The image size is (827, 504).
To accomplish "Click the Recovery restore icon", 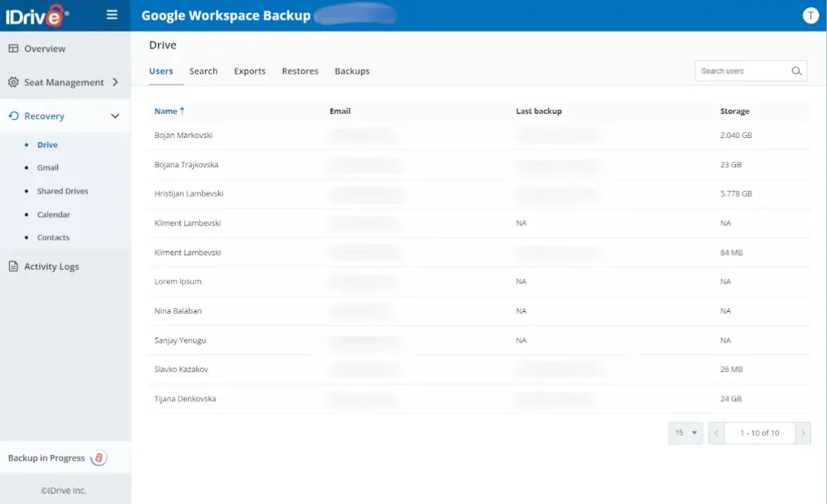I will [13, 116].
